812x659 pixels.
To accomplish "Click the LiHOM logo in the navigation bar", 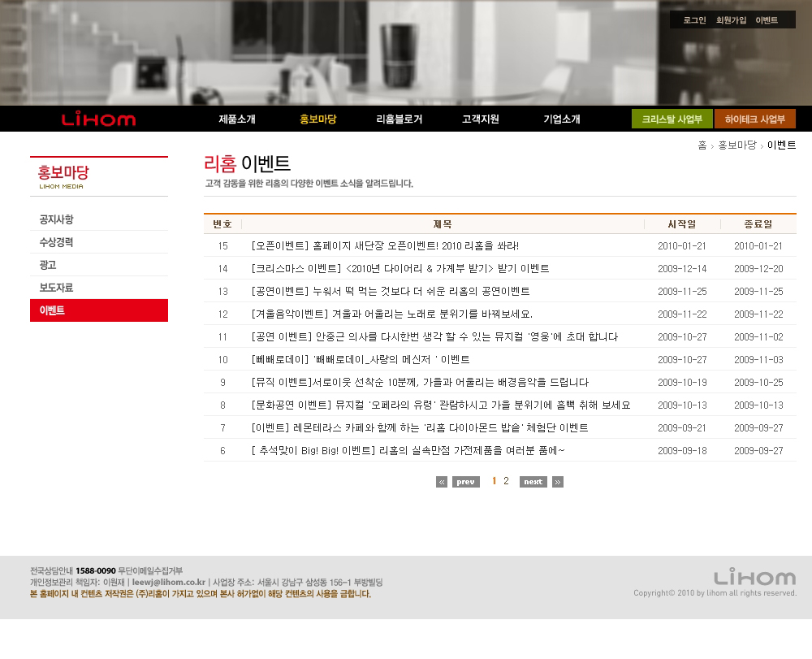I will click(98, 119).
